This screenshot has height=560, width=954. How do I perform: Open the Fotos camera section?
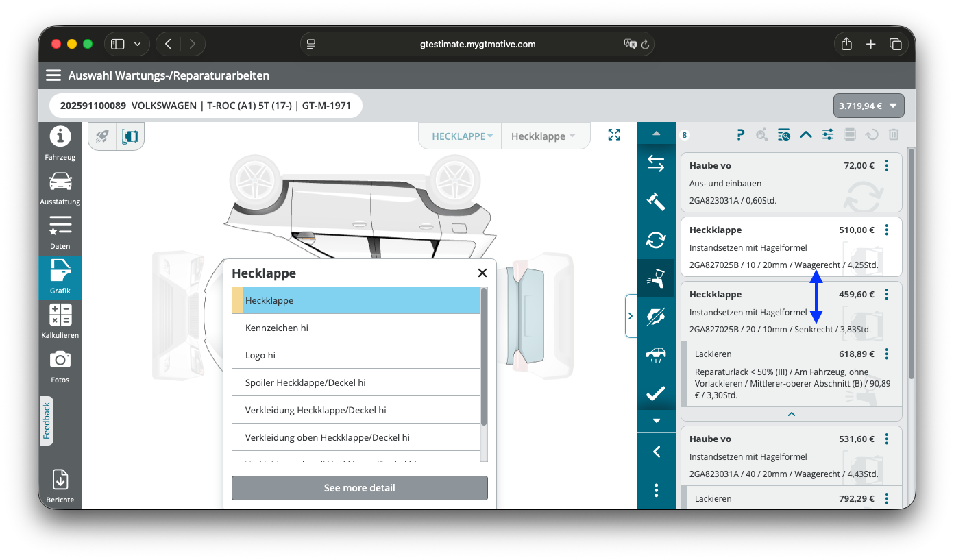coord(60,367)
